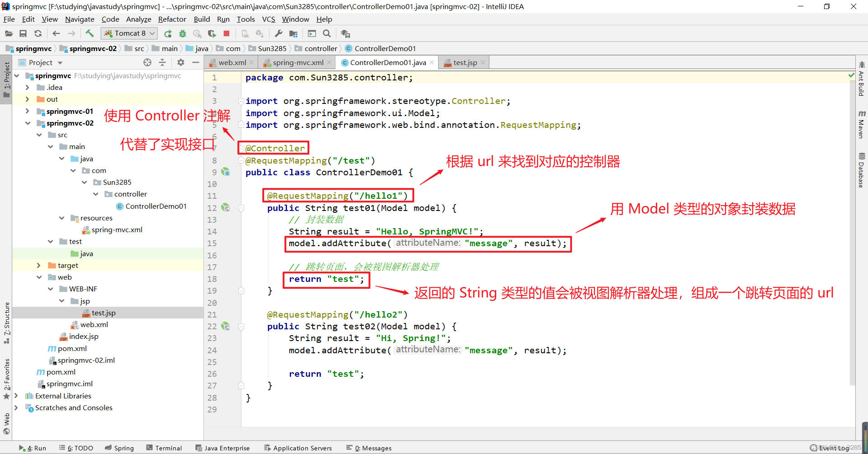Click the last toolbar icon after Search

pyautogui.click(x=345, y=33)
